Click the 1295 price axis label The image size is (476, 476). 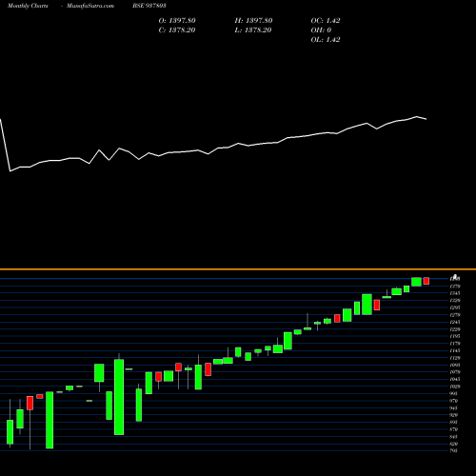coord(455,307)
